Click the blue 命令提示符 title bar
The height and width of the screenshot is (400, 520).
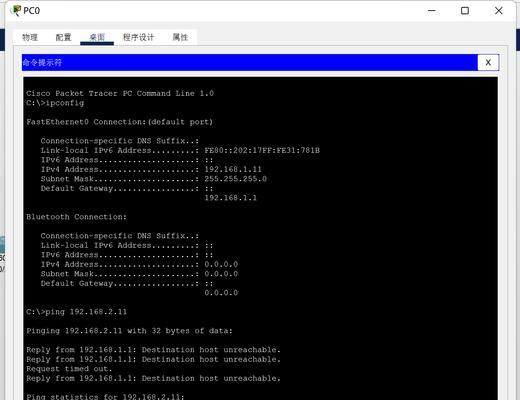[250, 62]
